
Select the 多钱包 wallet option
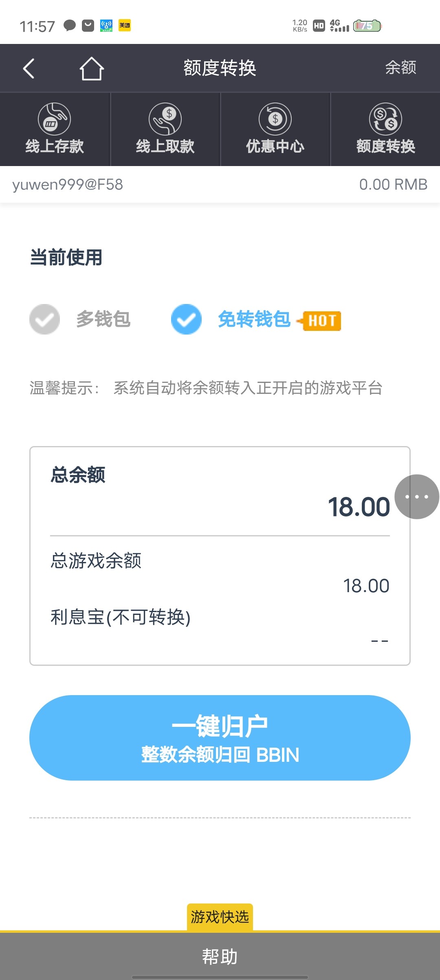[x=103, y=319]
